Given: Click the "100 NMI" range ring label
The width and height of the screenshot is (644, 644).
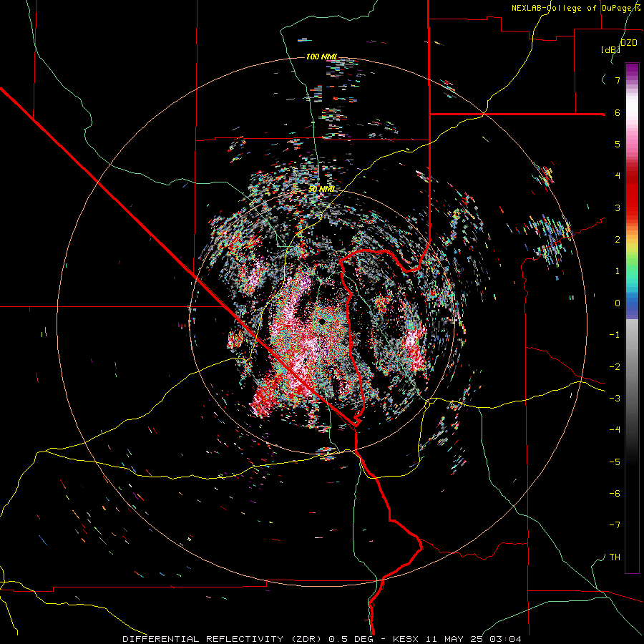Looking at the screenshot, I should (x=321, y=57).
